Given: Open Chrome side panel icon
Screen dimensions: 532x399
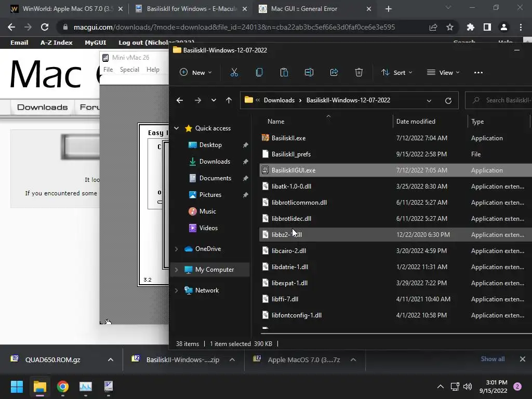Looking at the screenshot, I should coord(487,27).
